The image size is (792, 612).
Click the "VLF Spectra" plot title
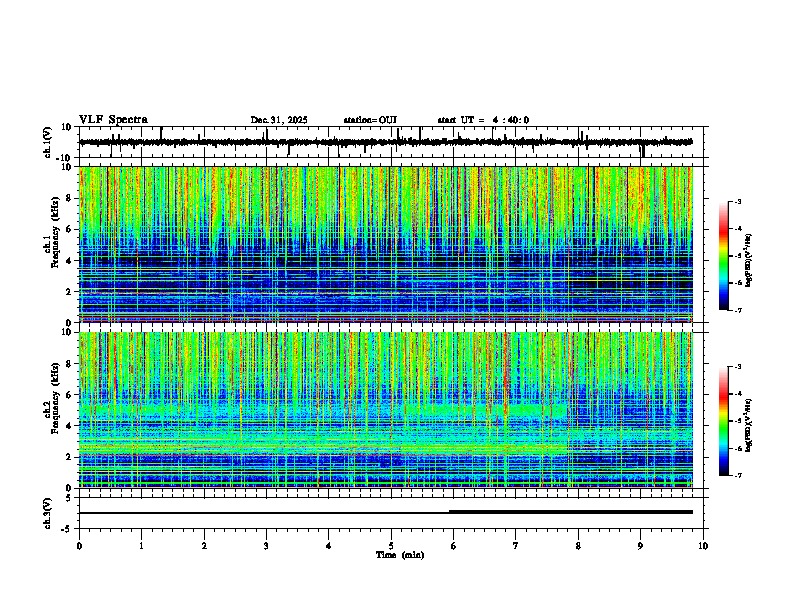click(x=113, y=120)
